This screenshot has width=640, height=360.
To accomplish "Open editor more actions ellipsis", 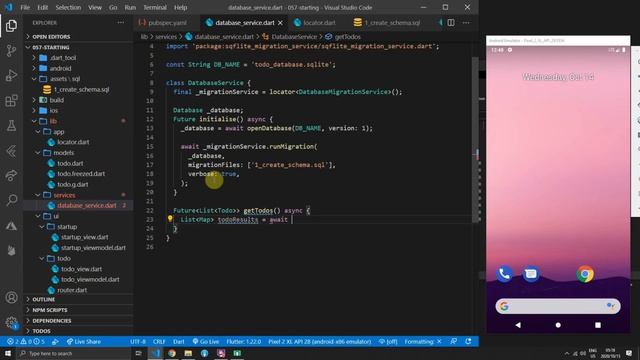I will coord(466,23).
